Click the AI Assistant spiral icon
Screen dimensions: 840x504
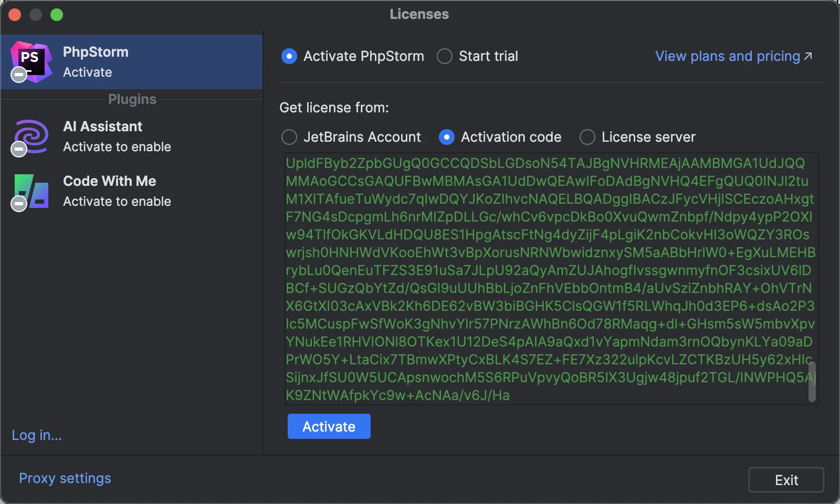31,136
